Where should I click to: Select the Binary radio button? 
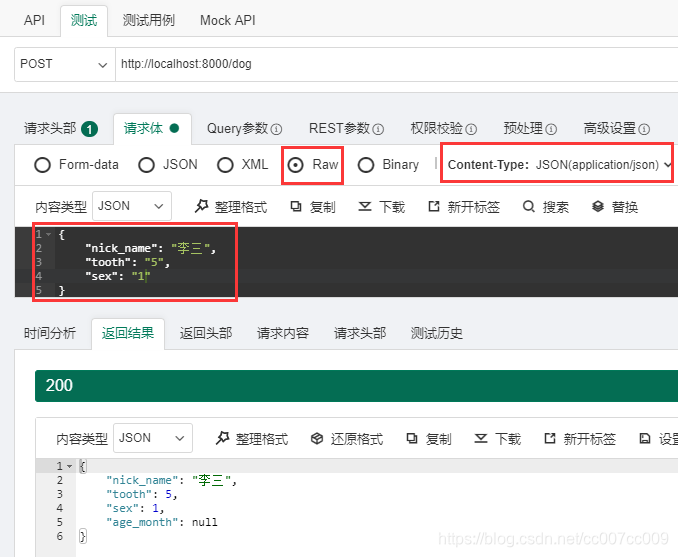coord(366,165)
